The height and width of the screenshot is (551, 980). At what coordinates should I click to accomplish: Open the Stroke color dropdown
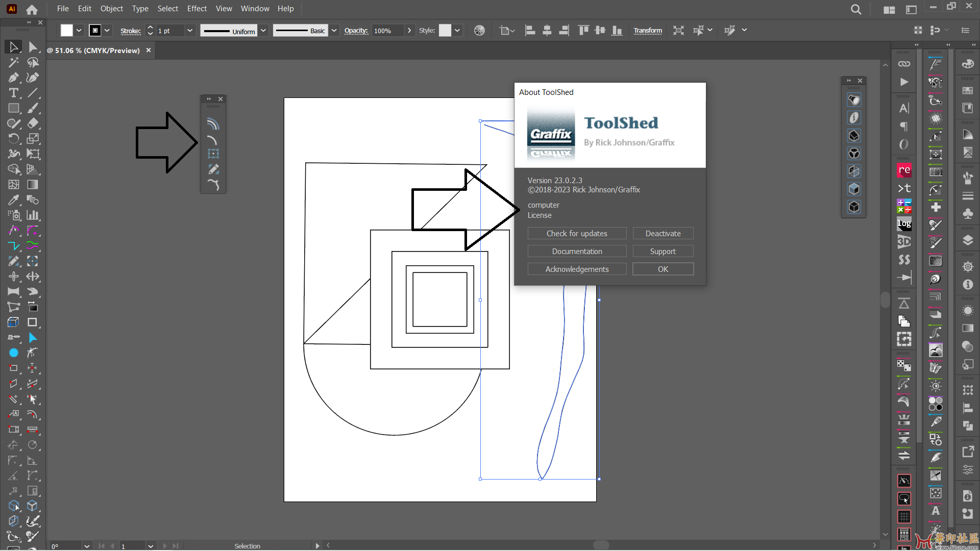pyautogui.click(x=107, y=31)
